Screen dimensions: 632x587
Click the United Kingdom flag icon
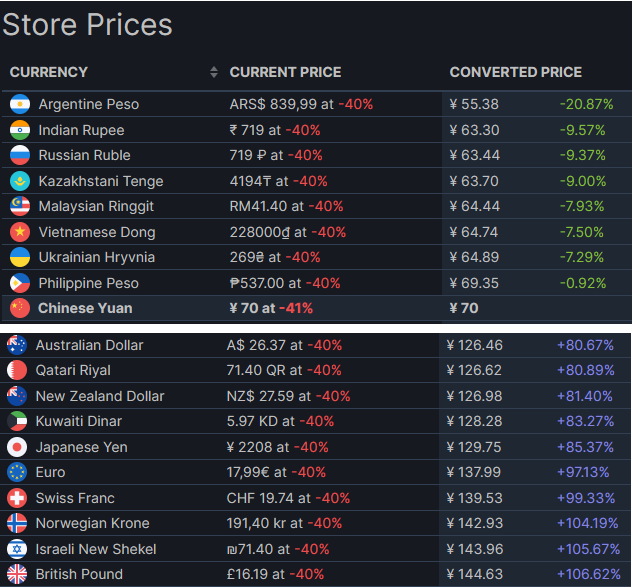[17, 574]
